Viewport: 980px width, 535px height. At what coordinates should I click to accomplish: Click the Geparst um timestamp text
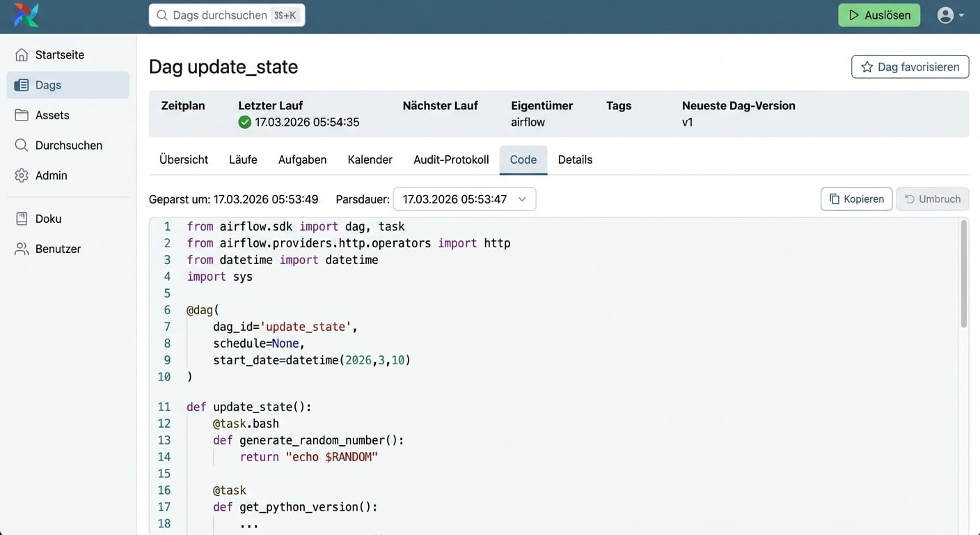[233, 199]
